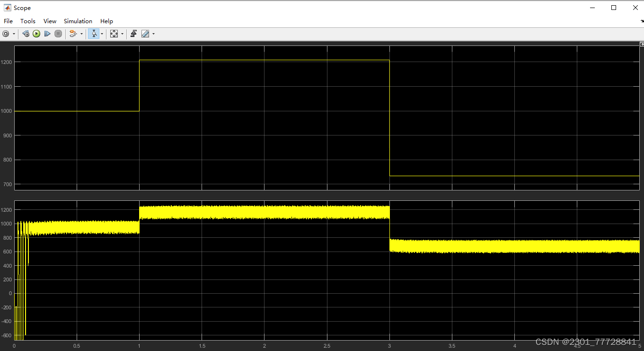The image size is (644, 351).
Task: Click the MATLAB logo in the Scope title bar
Action: click(x=8, y=8)
